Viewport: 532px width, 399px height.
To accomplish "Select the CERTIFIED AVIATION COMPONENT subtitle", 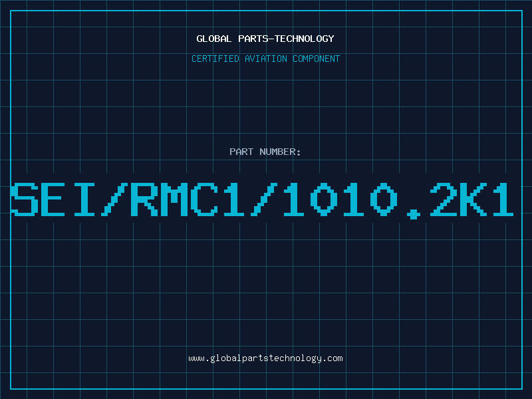I will [265, 59].
